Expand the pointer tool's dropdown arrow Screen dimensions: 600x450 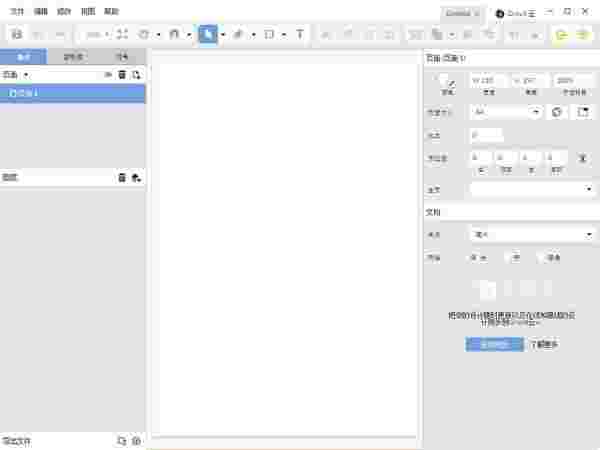[x=223, y=35]
